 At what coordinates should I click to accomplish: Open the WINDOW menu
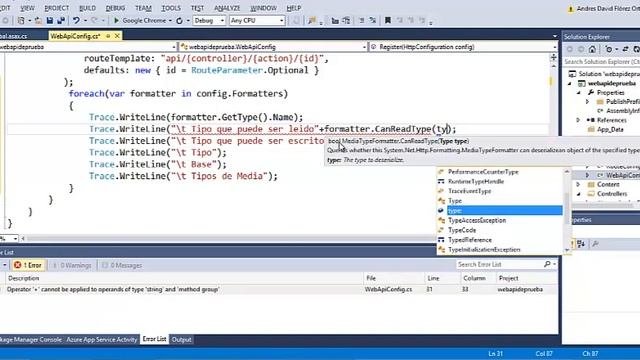263,8
